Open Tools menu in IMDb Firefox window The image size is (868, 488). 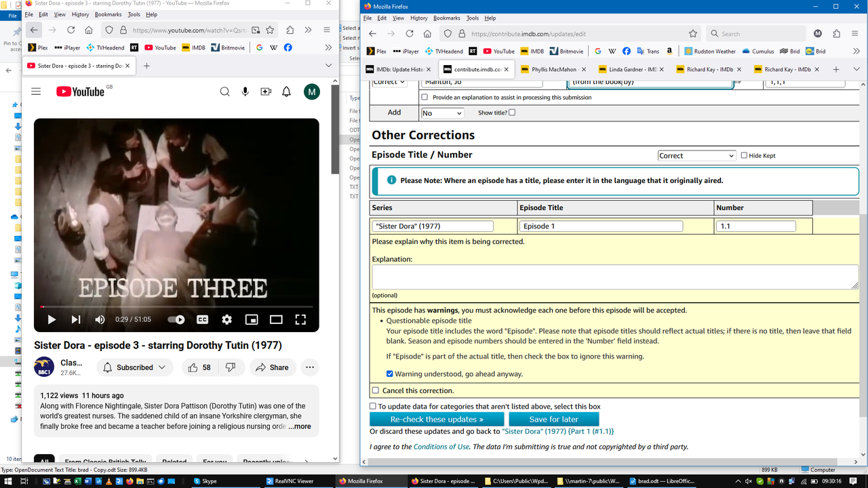point(473,18)
